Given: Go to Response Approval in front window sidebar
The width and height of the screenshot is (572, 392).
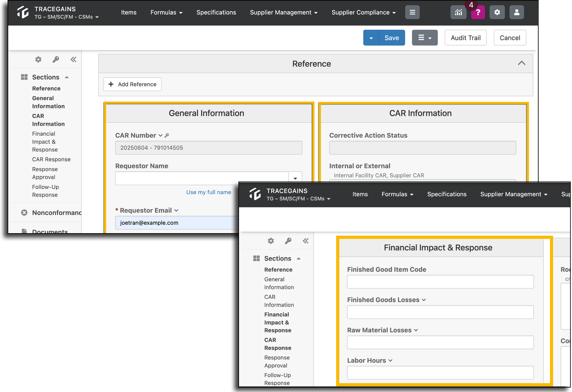Looking at the screenshot, I should (277, 362).
